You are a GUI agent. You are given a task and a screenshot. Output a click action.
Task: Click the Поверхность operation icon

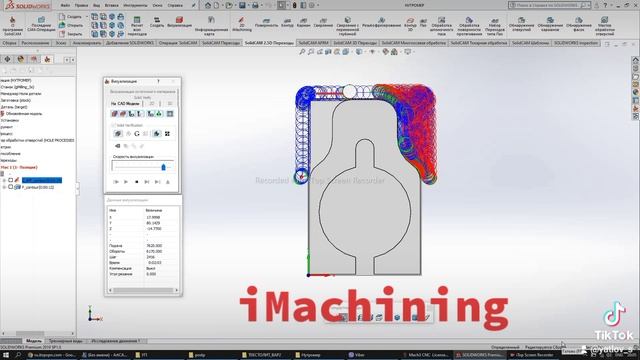click(x=266, y=22)
